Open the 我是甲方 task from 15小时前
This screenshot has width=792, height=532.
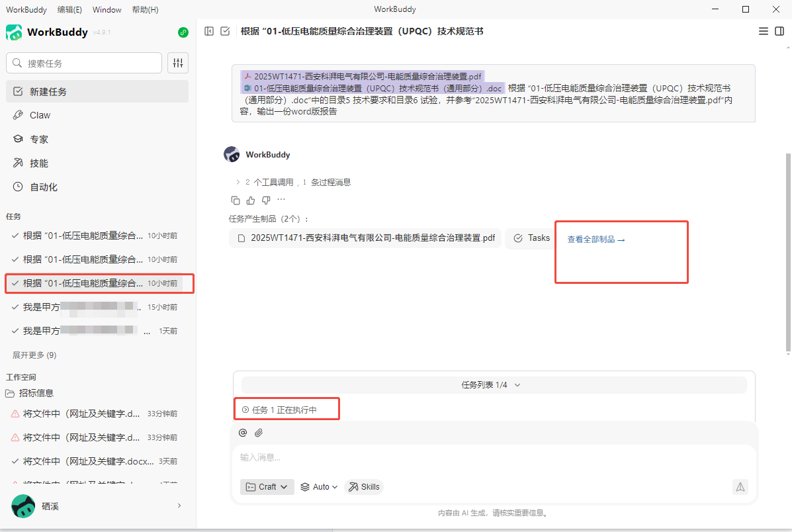[97, 307]
